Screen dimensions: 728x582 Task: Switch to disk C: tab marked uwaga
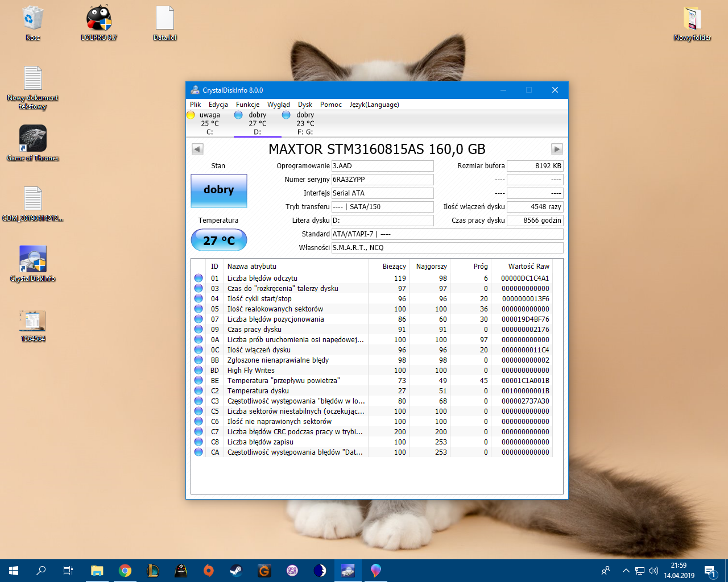click(210, 123)
